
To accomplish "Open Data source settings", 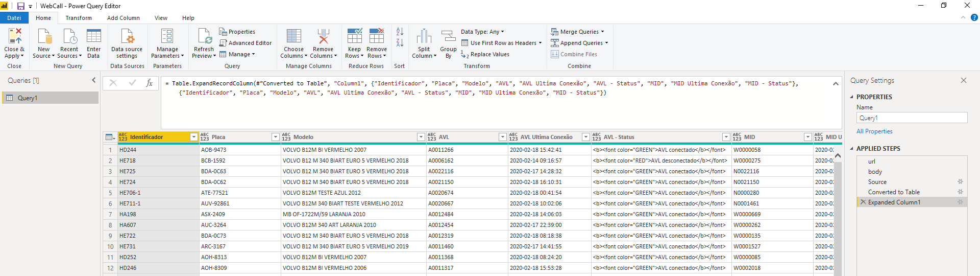I will pos(127,43).
